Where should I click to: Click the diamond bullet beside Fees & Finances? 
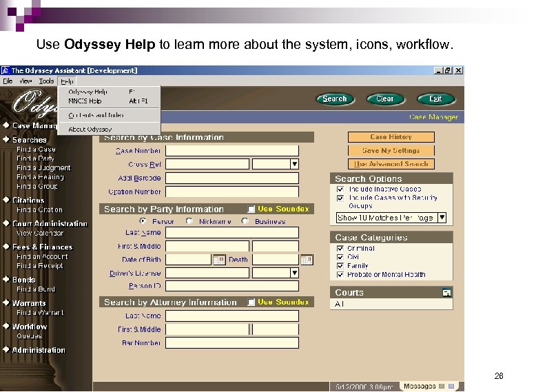6,247
